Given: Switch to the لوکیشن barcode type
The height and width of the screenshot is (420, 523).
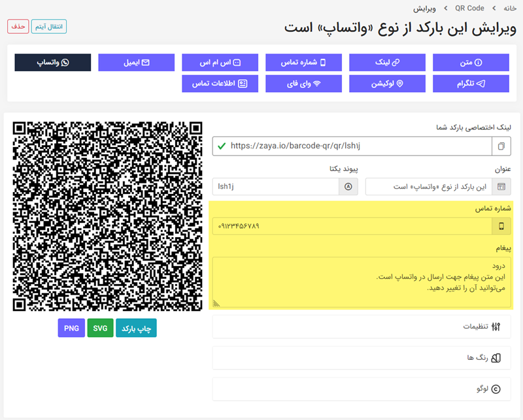Looking at the screenshot, I should coord(387,84).
